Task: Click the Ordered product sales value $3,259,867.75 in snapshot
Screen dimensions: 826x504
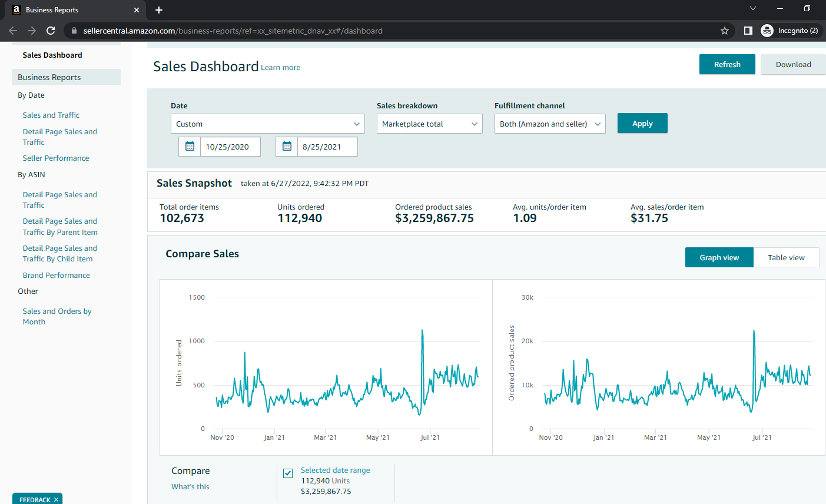Action: click(434, 218)
